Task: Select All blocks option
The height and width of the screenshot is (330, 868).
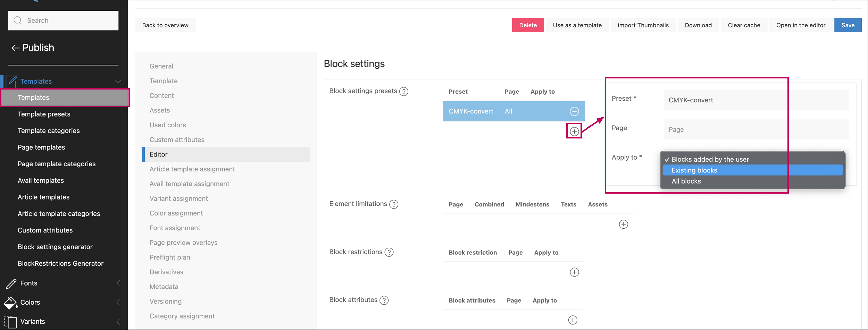Action: click(x=686, y=181)
